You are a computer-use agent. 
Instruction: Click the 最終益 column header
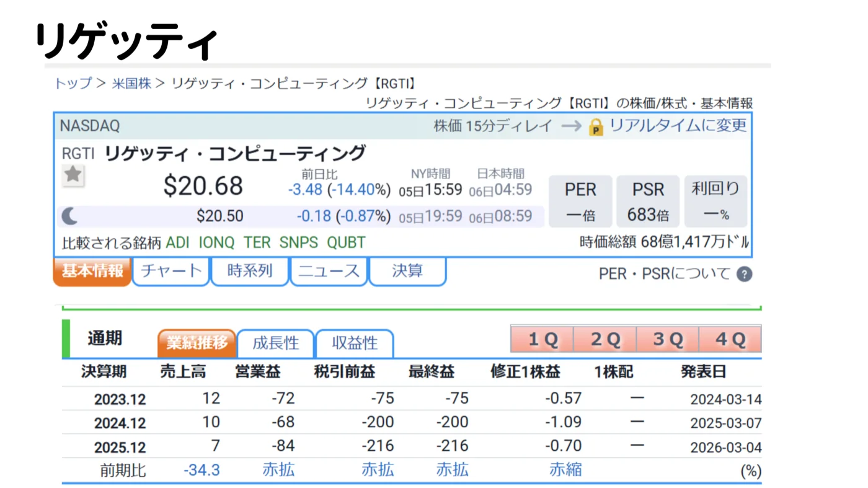tap(432, 372)
